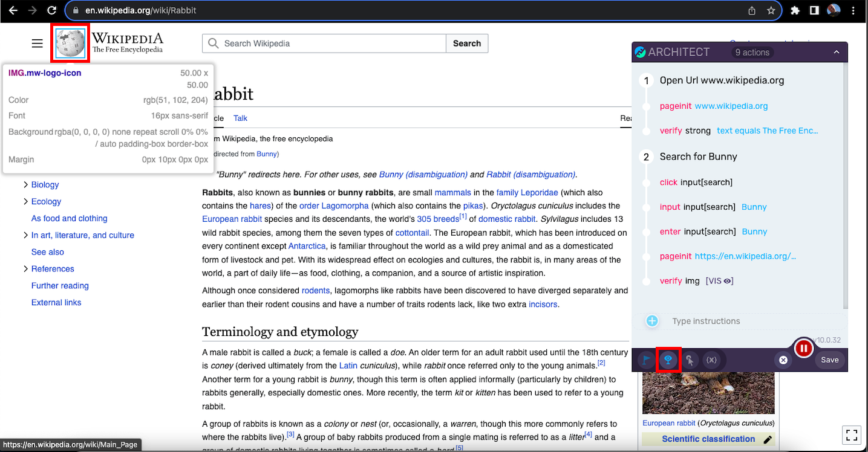Expand the References contents section
This screenshot has width=868, height=452.
[x=26, y=270]
